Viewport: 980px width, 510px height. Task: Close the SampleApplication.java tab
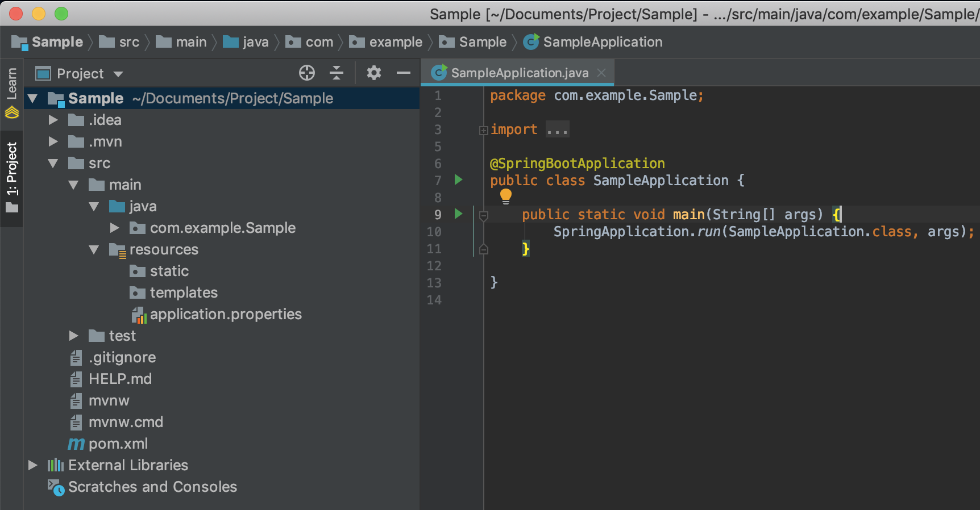coord(601,73)
